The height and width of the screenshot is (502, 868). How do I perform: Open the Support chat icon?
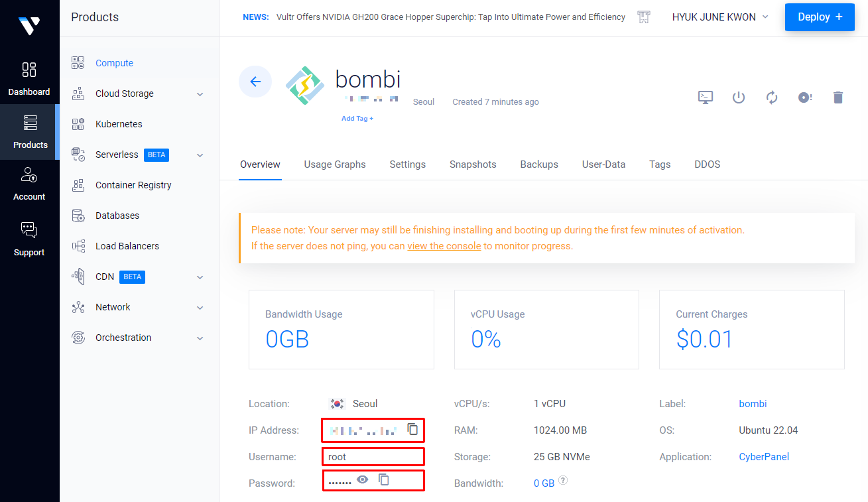tap(29, 230)
